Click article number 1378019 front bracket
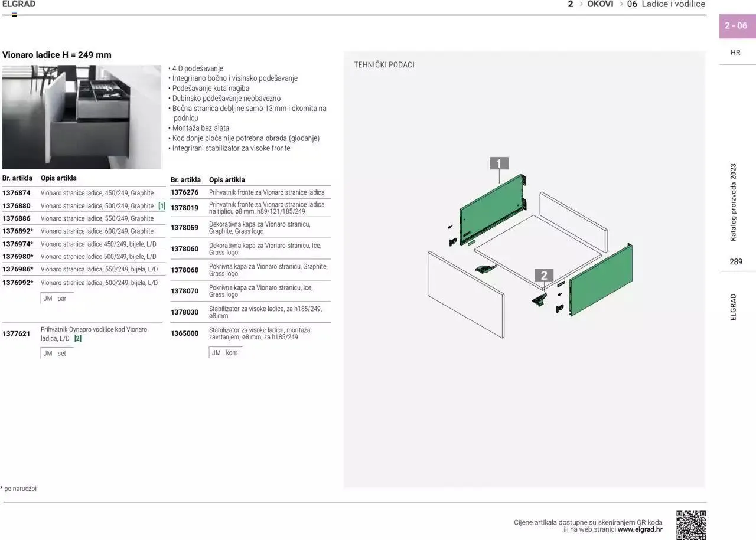756x540 pixels. 184,208
